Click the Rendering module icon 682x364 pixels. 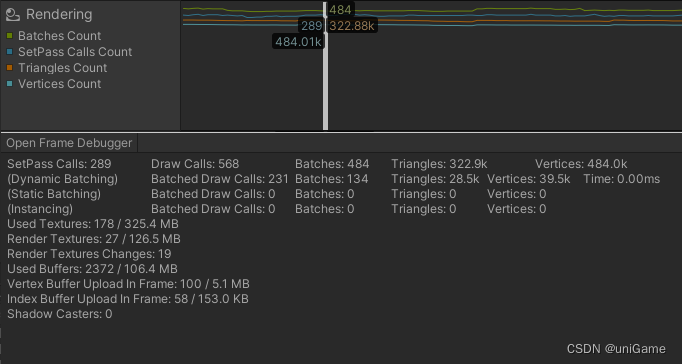(x=13, y=15)
